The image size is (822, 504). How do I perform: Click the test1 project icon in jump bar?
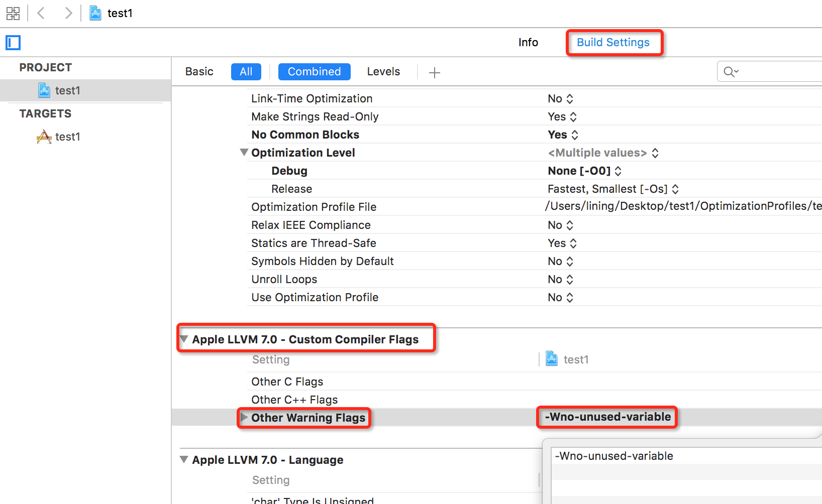[x=95, y=13]
